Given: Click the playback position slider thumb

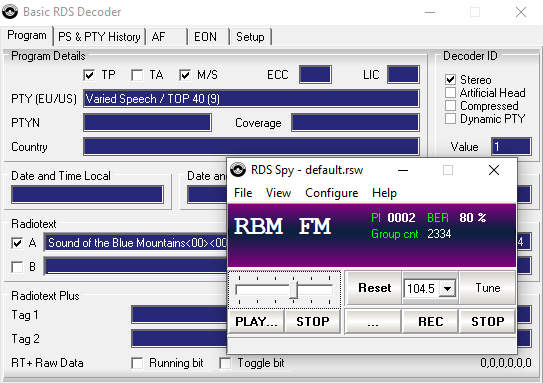Looking at the screenshot, I should (293, 290).
